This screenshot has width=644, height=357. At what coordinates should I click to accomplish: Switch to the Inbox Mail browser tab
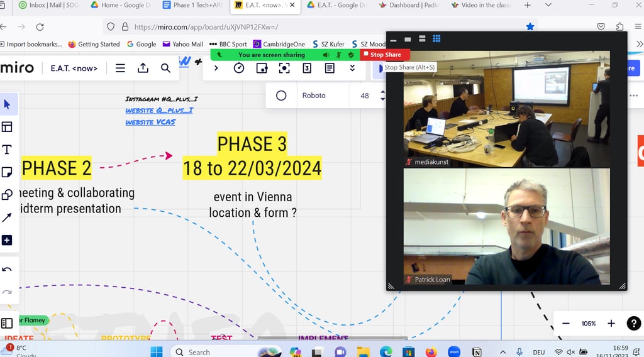point(48,5)
